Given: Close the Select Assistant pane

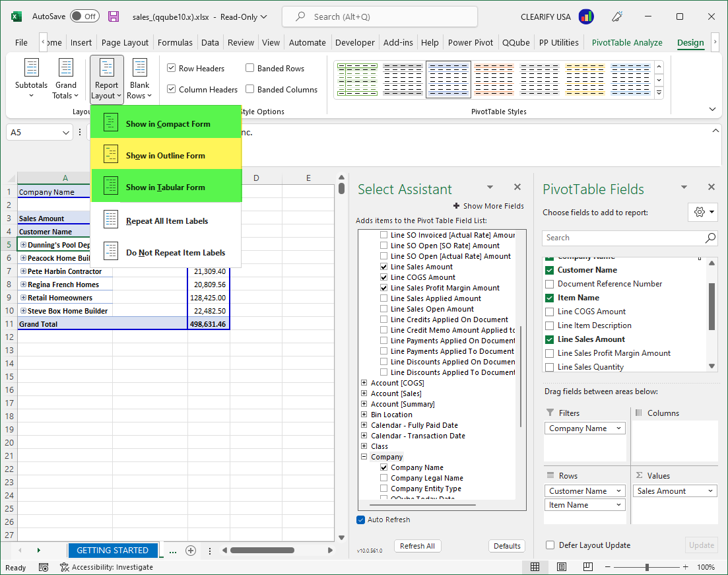Looking at the screenshot, I should point(517,187).
